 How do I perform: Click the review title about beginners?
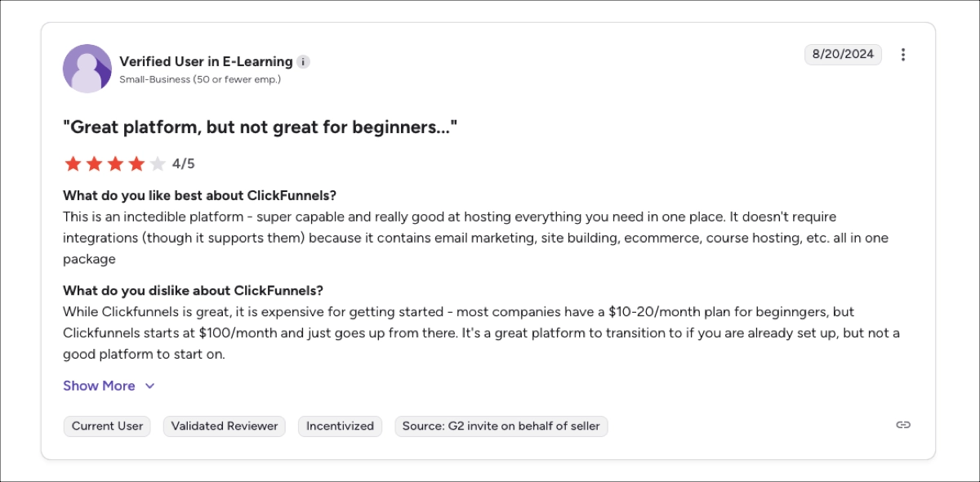click(x=263, y=127)
